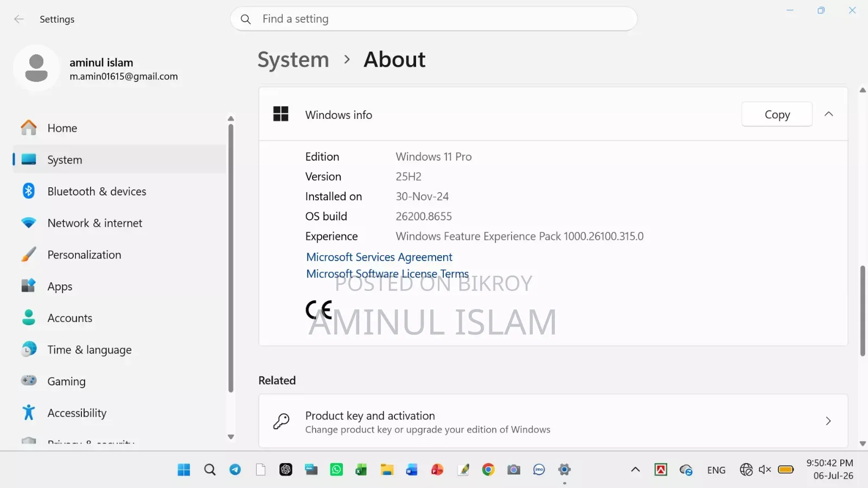Click the Windows info logo icon
The image size is (868, 488).
click(280, 114)
